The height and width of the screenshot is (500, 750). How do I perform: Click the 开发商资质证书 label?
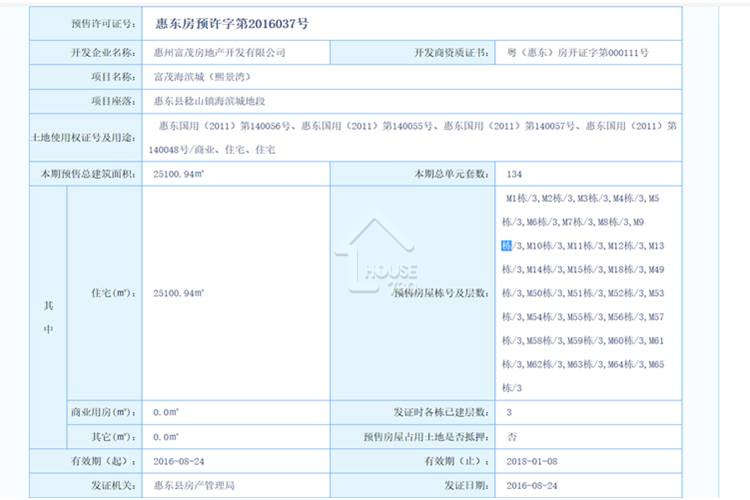452,52
